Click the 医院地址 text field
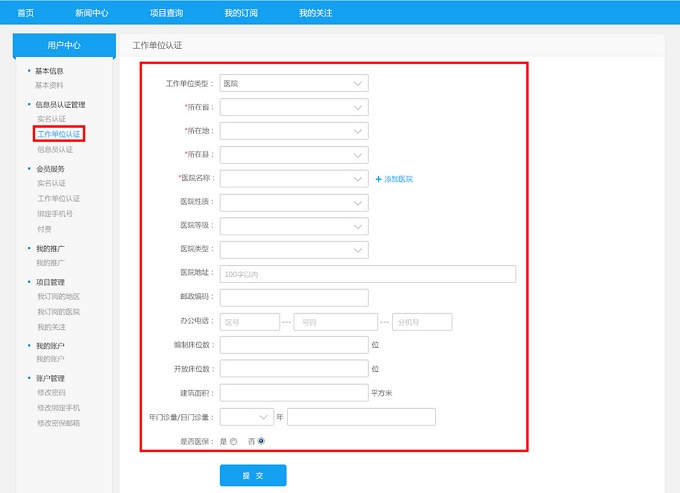Image resolution: width=680 pixels, height=493 pixels. (x=367, y=274)
